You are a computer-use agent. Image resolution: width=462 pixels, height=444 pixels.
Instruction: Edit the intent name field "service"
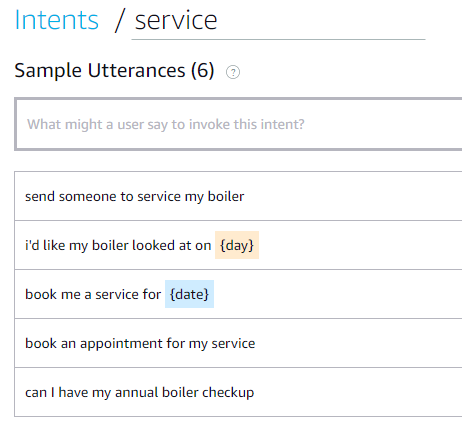click(x=278, y=21)
